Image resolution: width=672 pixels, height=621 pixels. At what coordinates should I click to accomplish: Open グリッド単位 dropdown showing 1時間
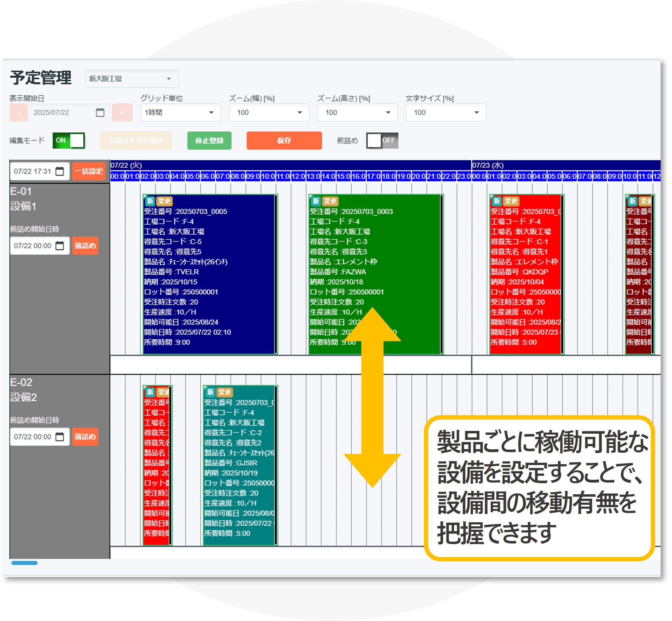(x=181, y=112)
